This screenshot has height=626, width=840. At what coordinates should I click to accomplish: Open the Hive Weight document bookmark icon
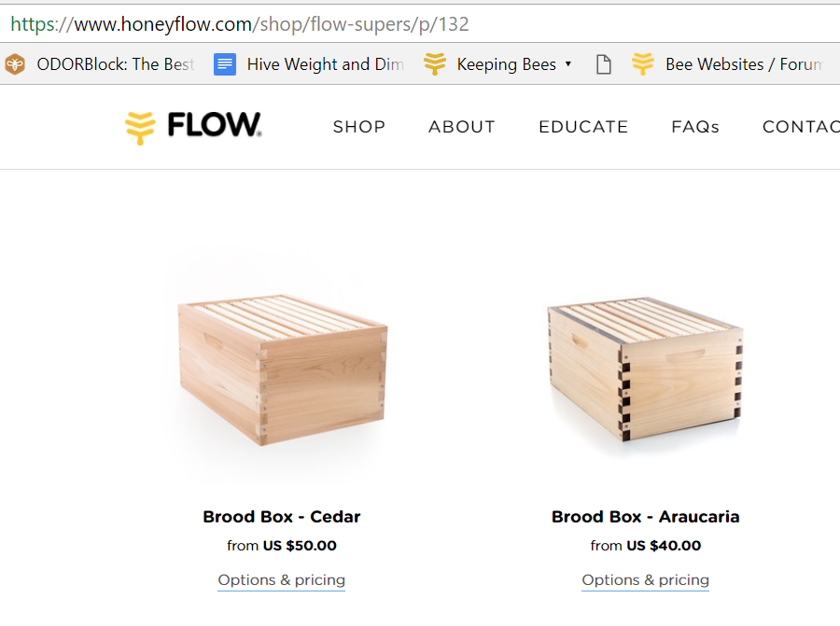point(225,64)
